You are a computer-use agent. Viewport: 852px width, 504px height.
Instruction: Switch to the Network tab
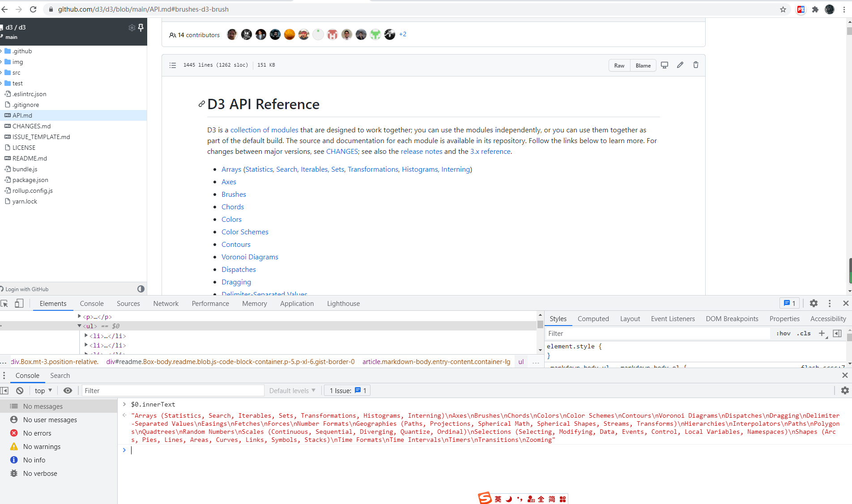click(166, 304)
